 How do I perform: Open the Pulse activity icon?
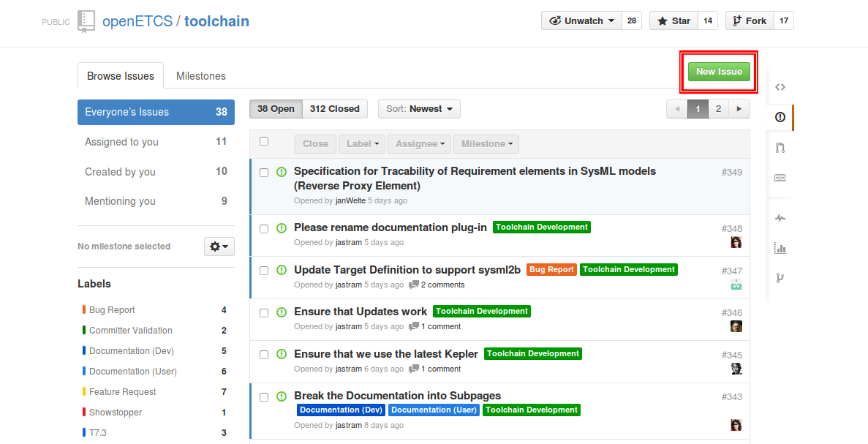780,218
